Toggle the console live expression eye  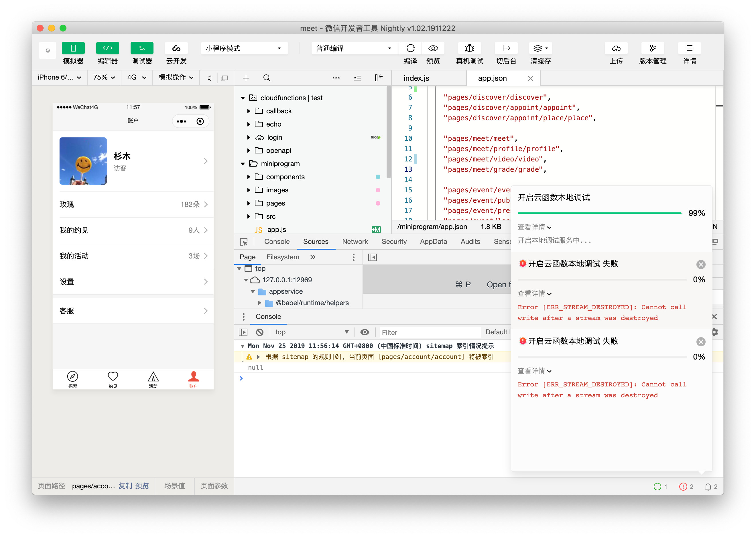365,332
